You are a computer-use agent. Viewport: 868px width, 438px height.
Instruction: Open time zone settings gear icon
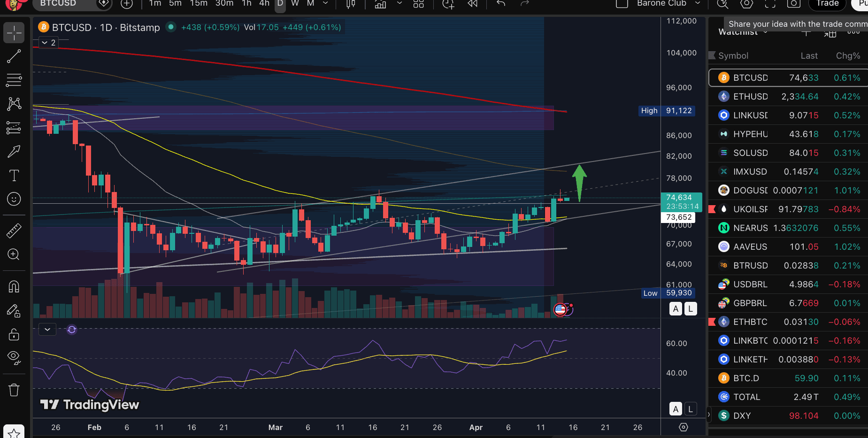pyautogui.click(x=684, y=427)
